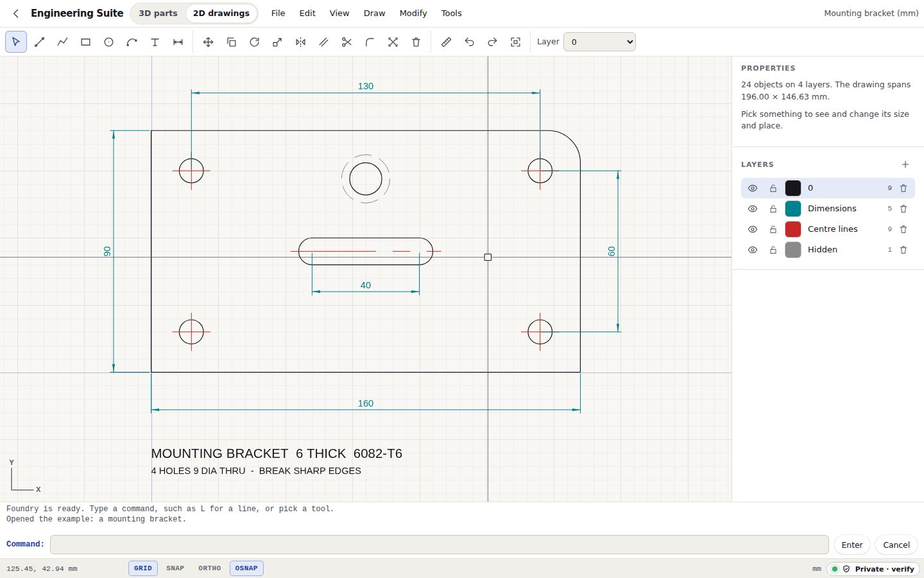
Task: Select the Centre lines layer row
Action: pos(828,229)
